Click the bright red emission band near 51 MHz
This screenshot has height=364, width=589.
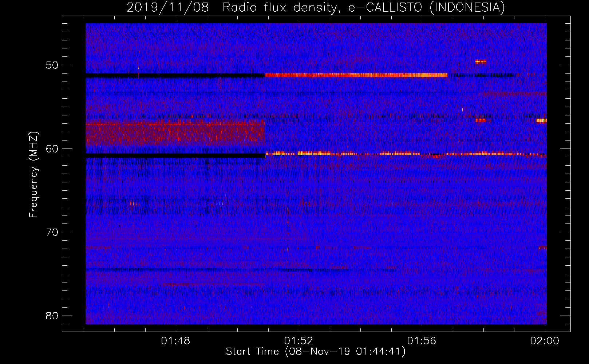[356, 75]
